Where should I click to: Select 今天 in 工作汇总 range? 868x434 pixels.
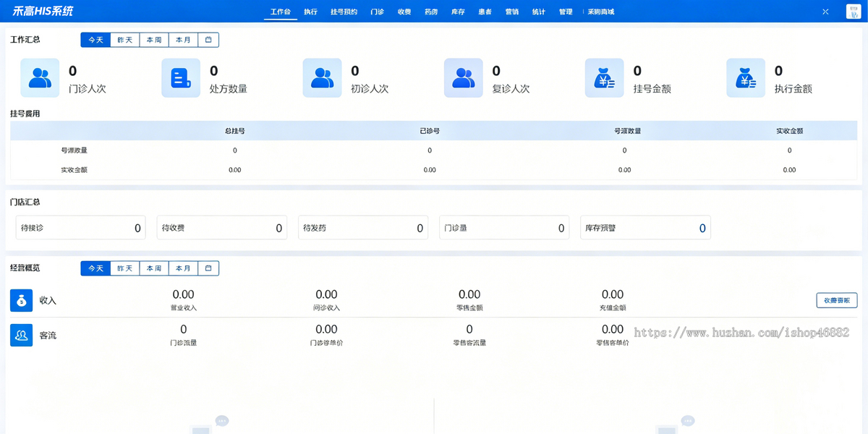click(95, 40)
